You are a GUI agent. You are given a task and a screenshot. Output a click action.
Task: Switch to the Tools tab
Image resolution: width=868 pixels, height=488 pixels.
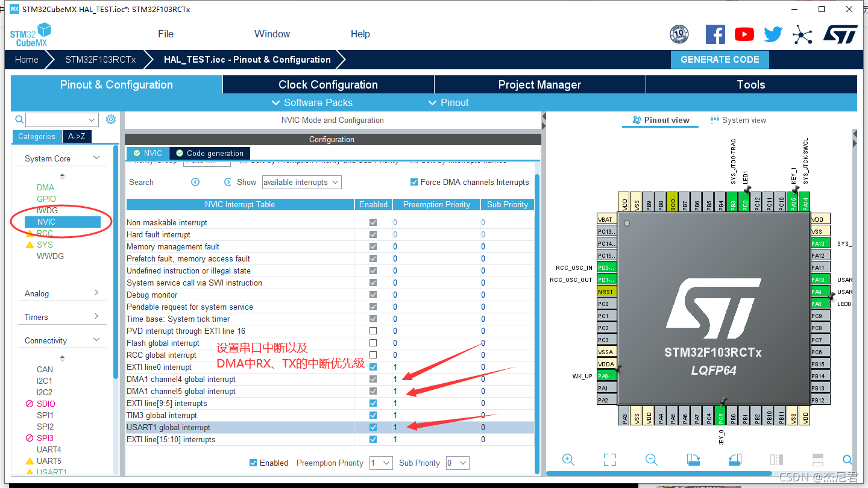751,84
